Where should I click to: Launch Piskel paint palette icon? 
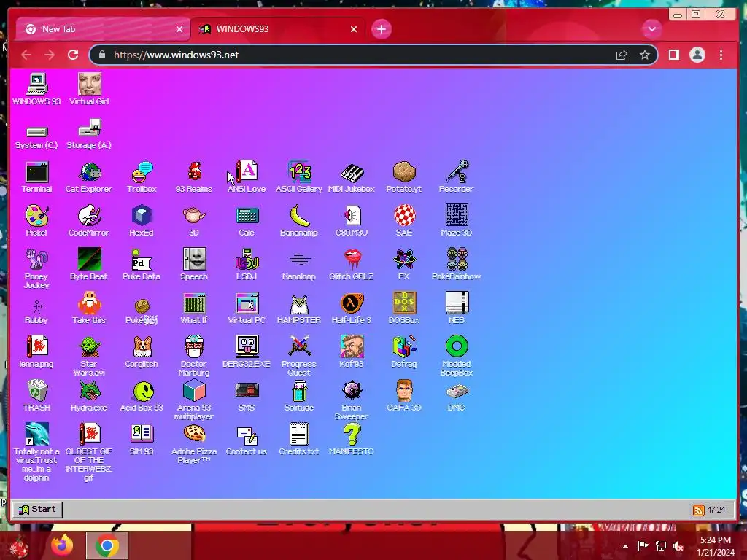[36, 220]
